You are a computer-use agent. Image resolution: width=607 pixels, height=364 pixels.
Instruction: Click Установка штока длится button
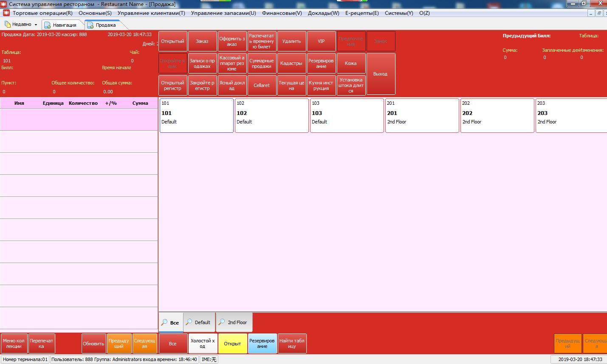click(x=351, y=85)
